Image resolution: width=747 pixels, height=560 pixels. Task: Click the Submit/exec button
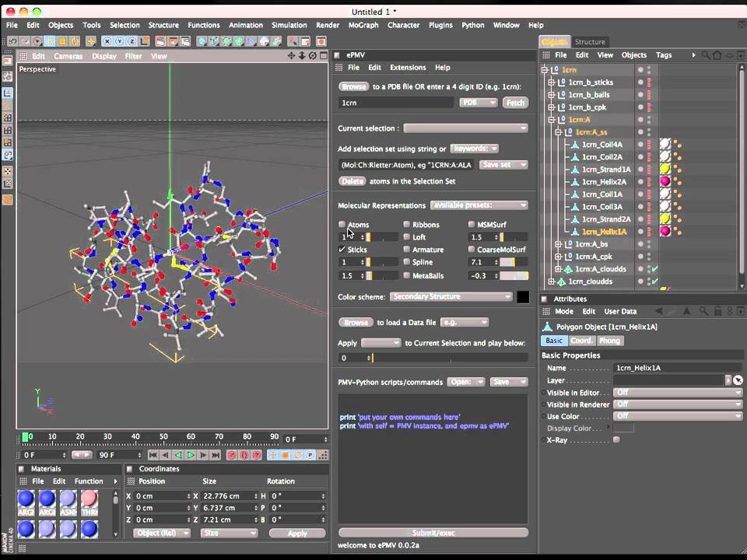[433, 532]
